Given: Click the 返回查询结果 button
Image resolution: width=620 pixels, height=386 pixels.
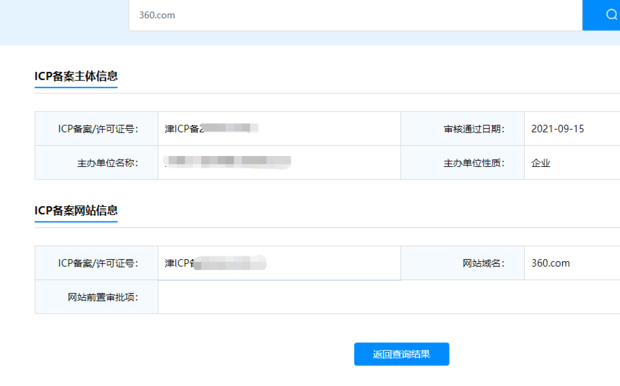Looking at the screenshot, I should [401, 354].
